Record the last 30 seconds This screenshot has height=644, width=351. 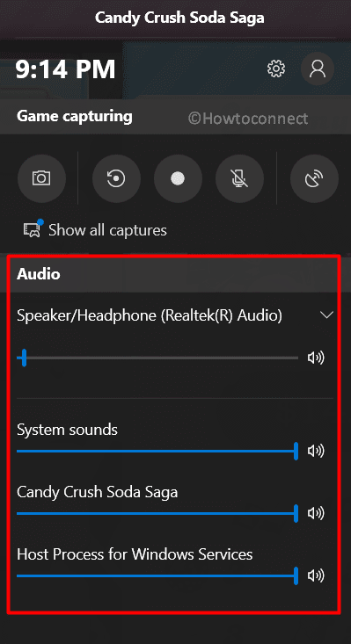pos(116,178)
